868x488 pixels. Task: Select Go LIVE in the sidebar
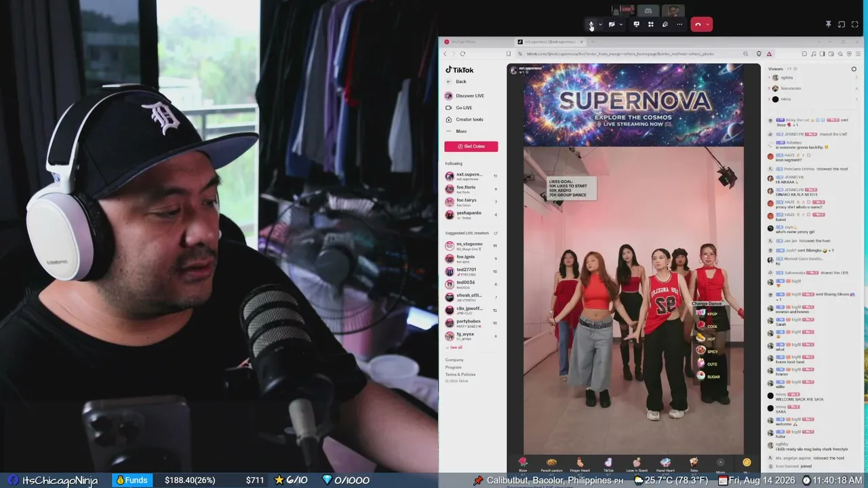(x=459, y=108)
